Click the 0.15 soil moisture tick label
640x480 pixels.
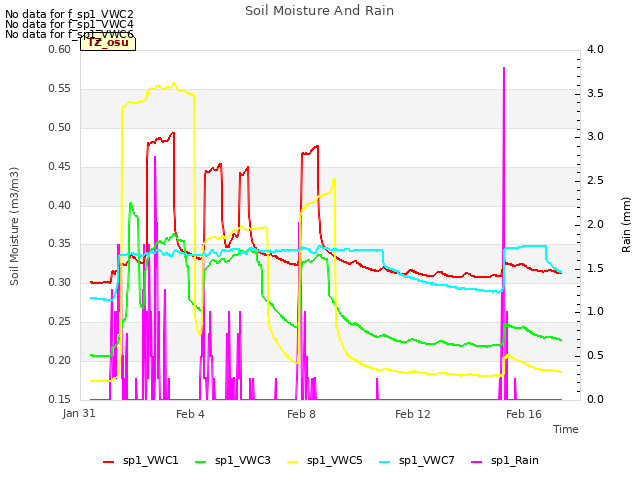[59, 399]
